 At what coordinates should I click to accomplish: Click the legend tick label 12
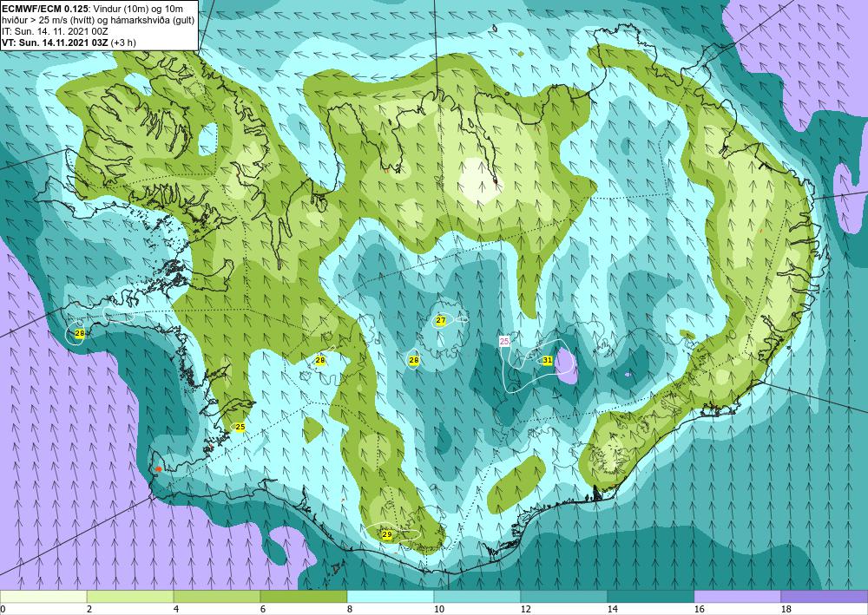525,609
